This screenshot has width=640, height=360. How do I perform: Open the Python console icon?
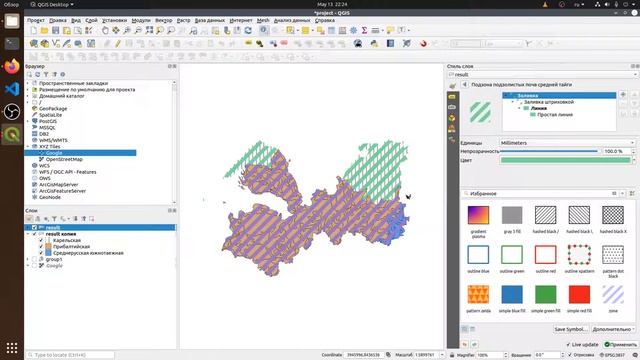tap(374, 44)
